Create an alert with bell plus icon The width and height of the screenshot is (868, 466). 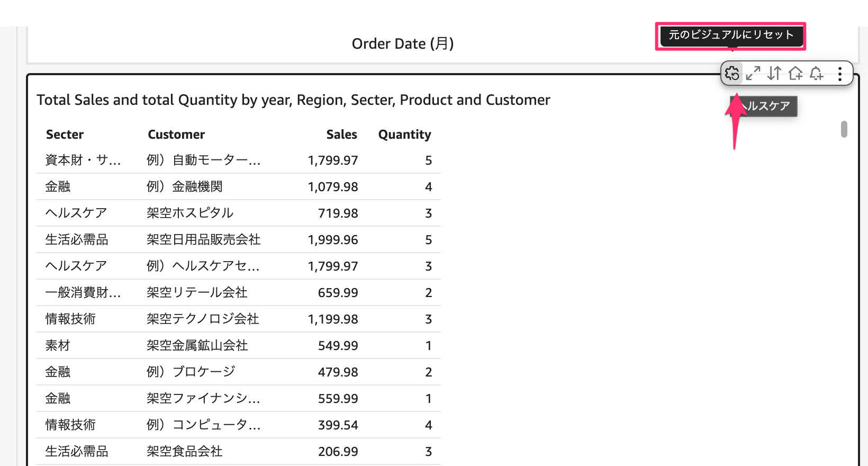click(x=817, y=74)
